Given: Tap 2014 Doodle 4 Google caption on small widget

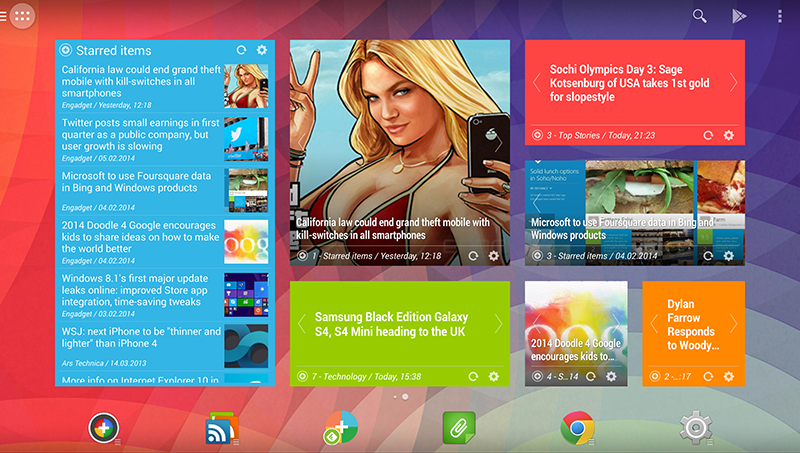Looking at the screenshot, I should coord(576,349).
